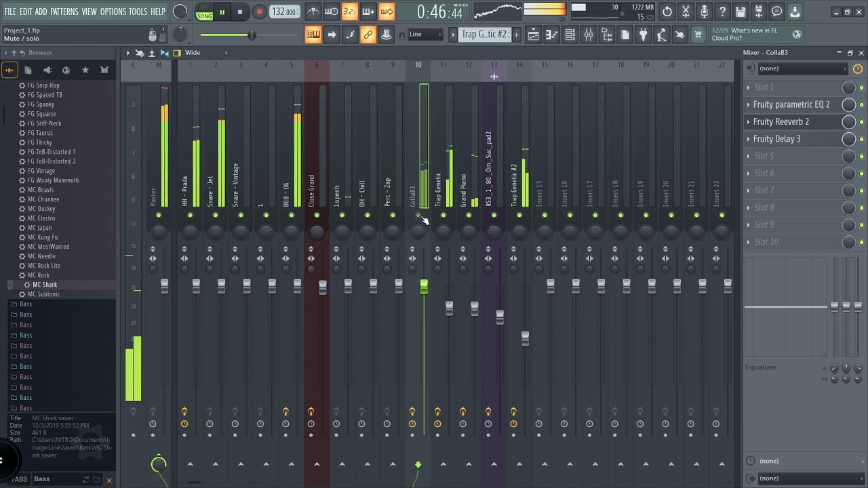868x488 pixels.
Task: Open the EDIT menu
Action: pos(26,12)
